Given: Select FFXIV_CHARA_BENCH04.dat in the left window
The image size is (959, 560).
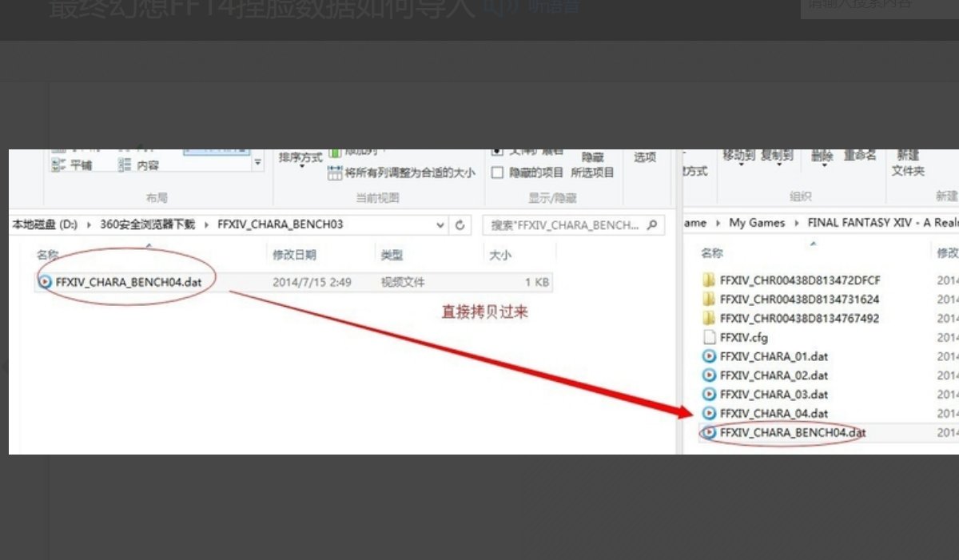Looking at the screenshot, I should [120, 282].
